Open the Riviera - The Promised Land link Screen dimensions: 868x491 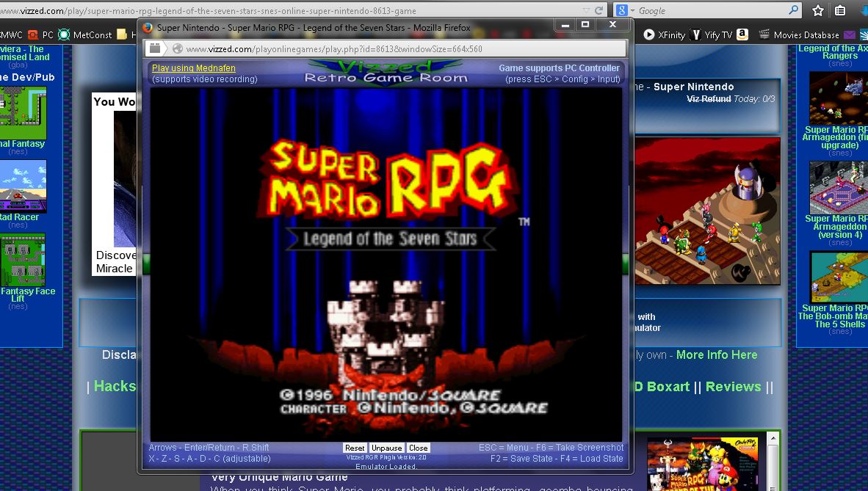click(25, 53)
